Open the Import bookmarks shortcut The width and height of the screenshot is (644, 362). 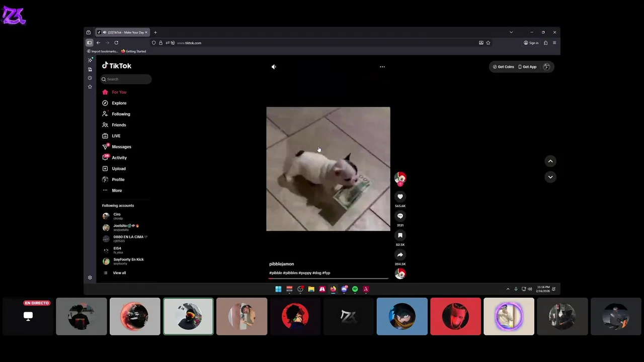coord(103,51)
